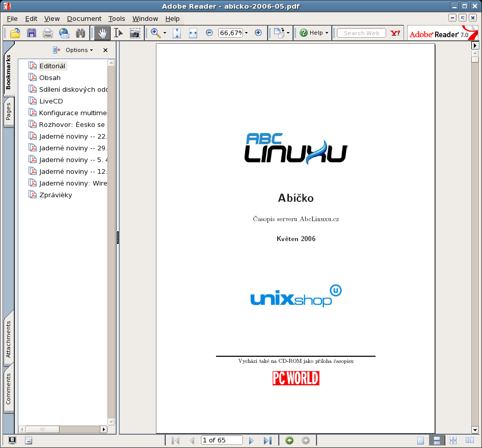The width and height of the screenshot is (482, 448).
Task: Switch to Bookmarks side tab
Action: tap(8, 72)
